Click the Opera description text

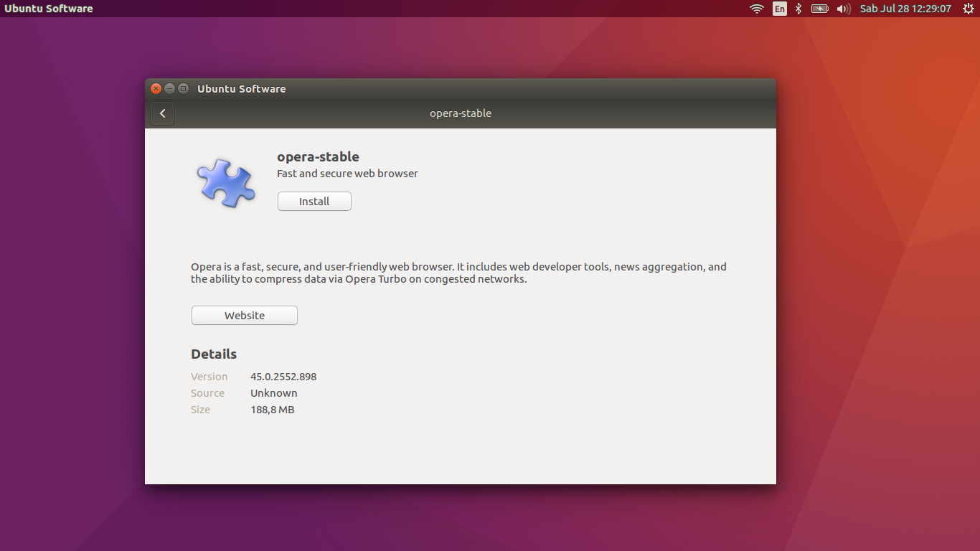point(458,273)
